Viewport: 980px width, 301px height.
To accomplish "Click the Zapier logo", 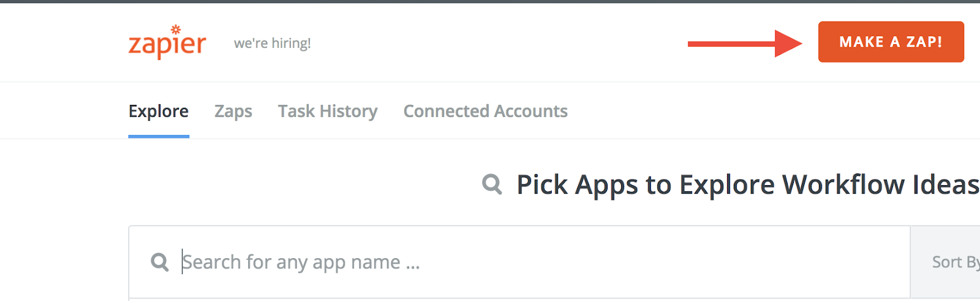I will click(167, 44).
